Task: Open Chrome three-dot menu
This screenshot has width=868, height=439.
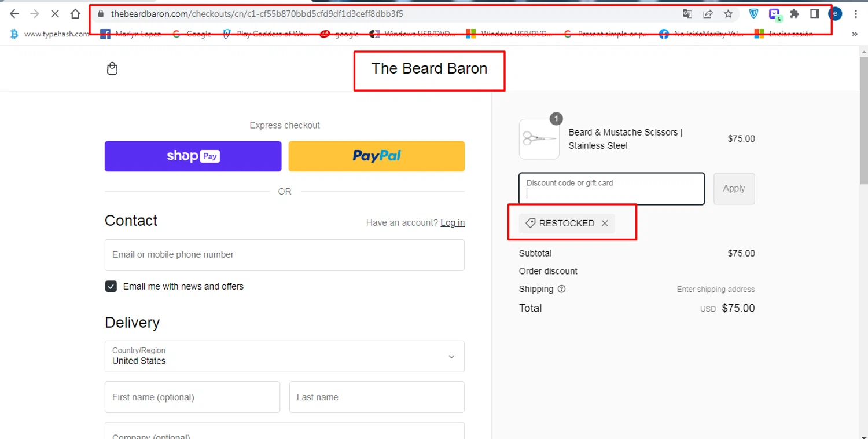Action: point(855,14)
